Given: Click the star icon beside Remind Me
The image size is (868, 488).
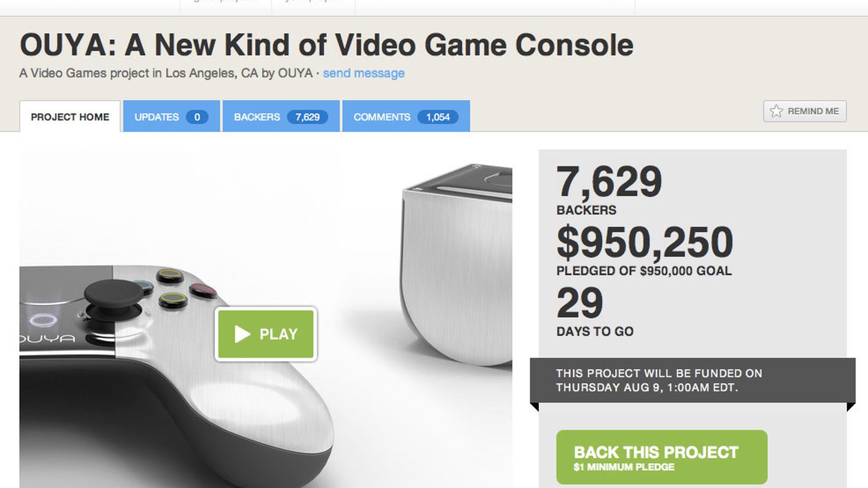Looking at the screenshot, I should (776, 111).
